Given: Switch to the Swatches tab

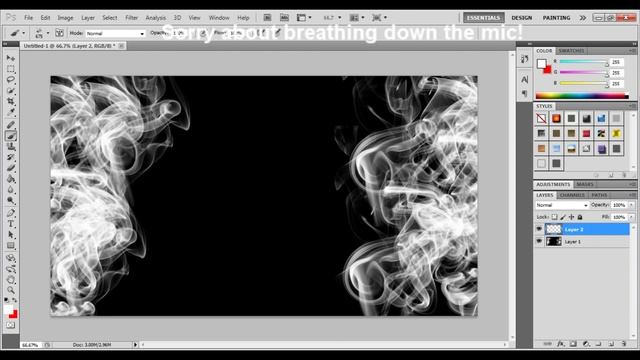Looking at the screenshot, I should click(571, 51).
